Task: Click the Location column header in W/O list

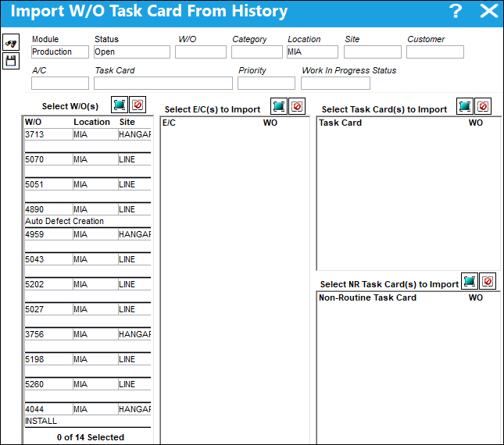Action: point(91,122)
